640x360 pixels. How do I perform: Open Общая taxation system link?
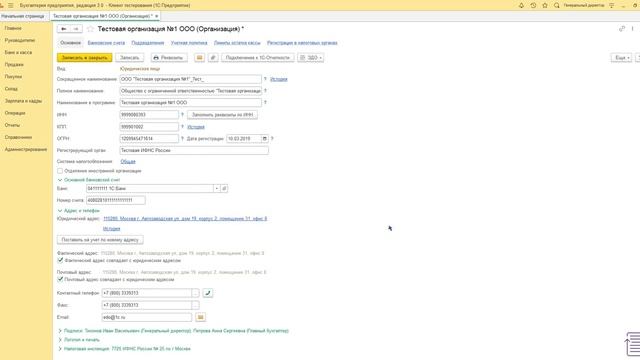(x=128, y=162)
